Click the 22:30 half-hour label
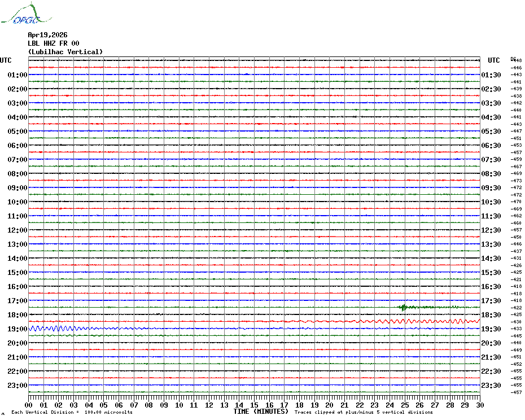Viewport: 525px width, 420px height. tap(491, 371)
